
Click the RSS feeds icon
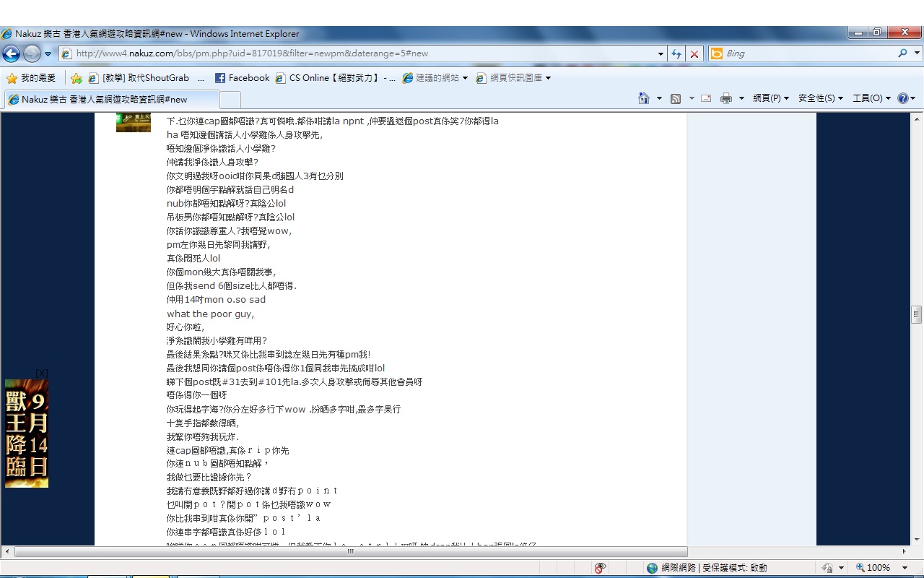pyautogui.click(x=676, y=98)
